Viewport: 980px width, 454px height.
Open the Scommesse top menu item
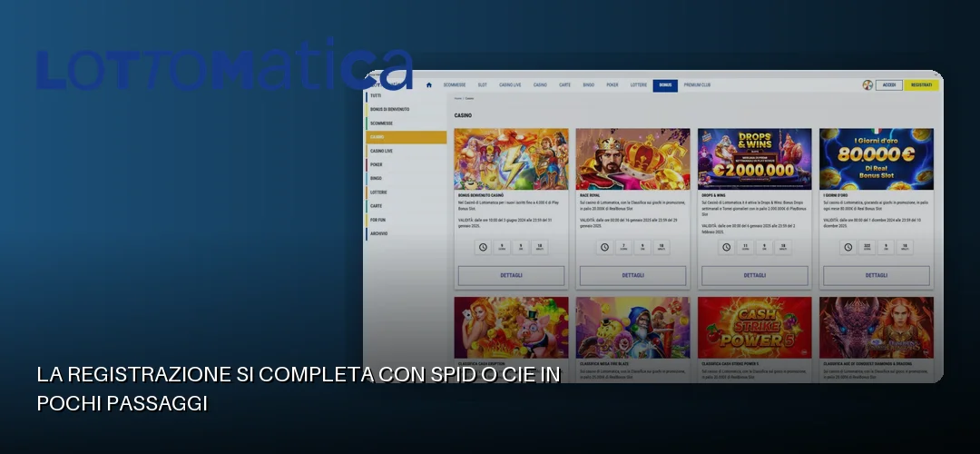pyautogui.click(x=455, y=85)
